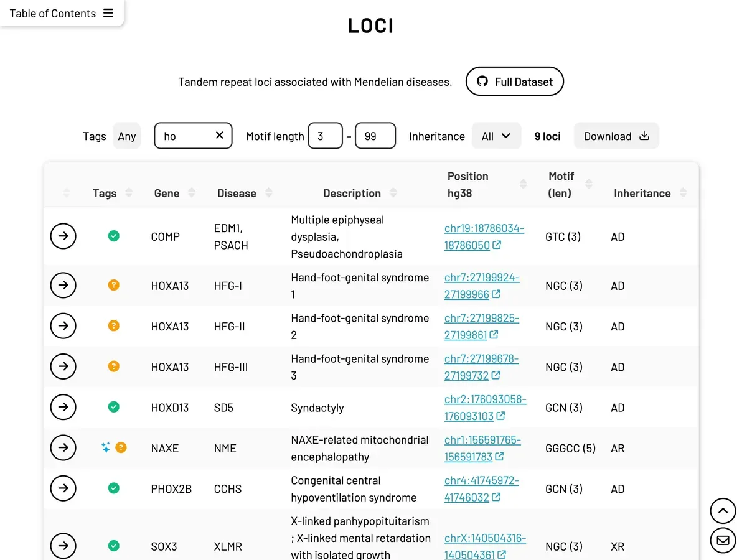Focus the maximum motif length field

pos(375,136)
